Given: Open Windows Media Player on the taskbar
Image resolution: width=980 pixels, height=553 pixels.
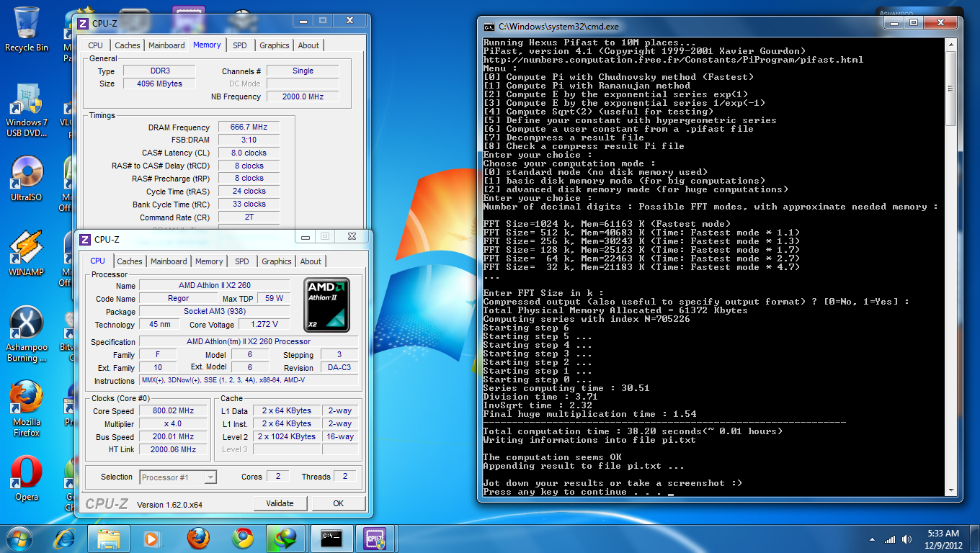Looking at the screenshot, I should (x=152, y=539).
